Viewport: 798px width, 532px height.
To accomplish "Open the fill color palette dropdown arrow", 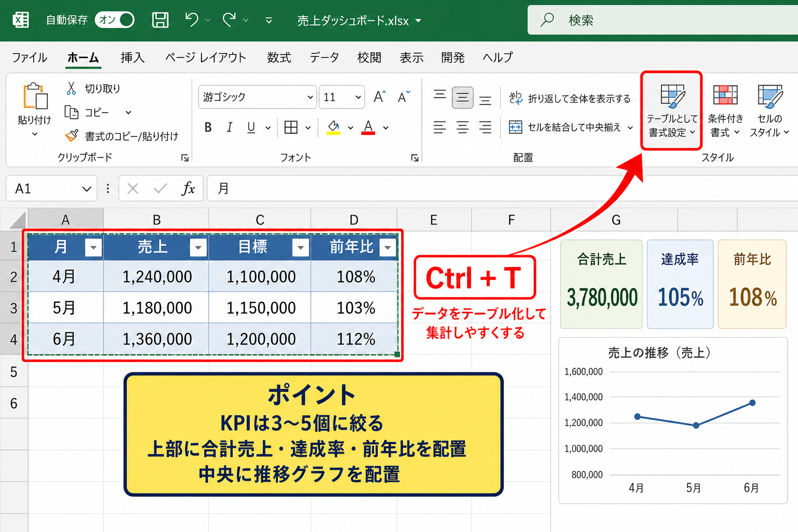I will 351,128.
